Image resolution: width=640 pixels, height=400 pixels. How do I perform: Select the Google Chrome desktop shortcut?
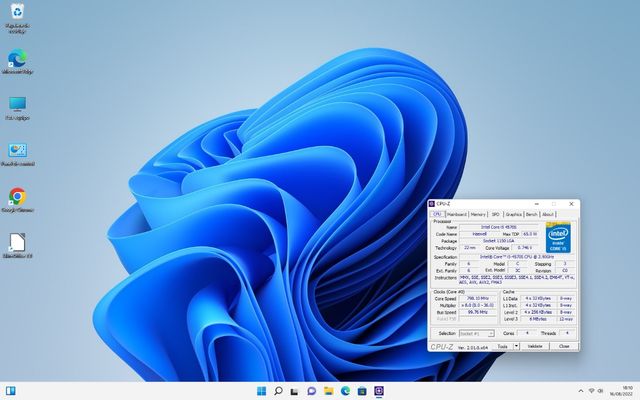[x=17, y=200]
